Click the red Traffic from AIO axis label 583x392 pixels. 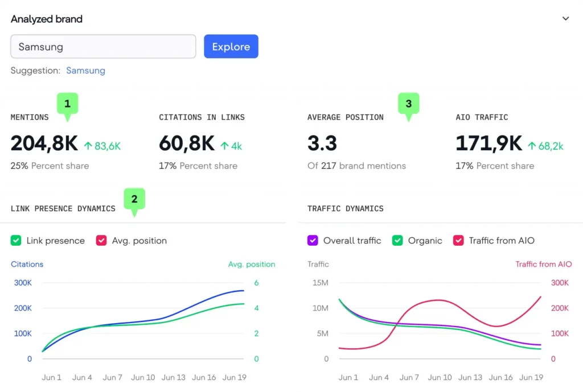544,264
